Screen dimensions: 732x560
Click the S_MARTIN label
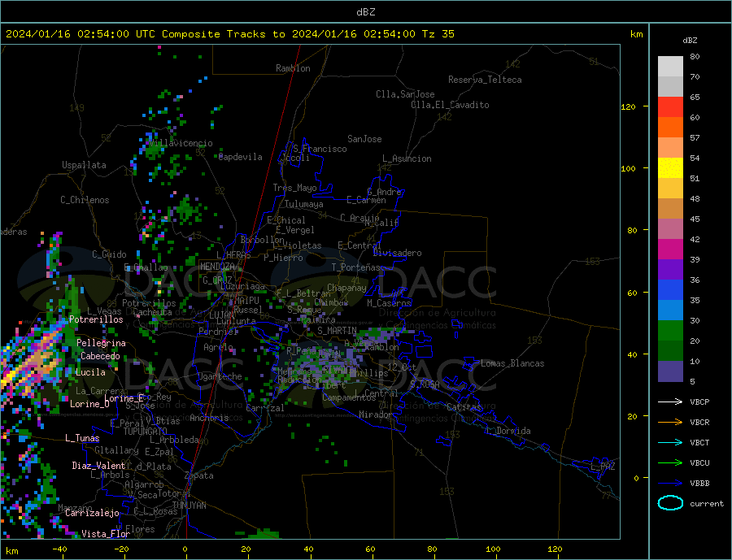coord(337,331)
